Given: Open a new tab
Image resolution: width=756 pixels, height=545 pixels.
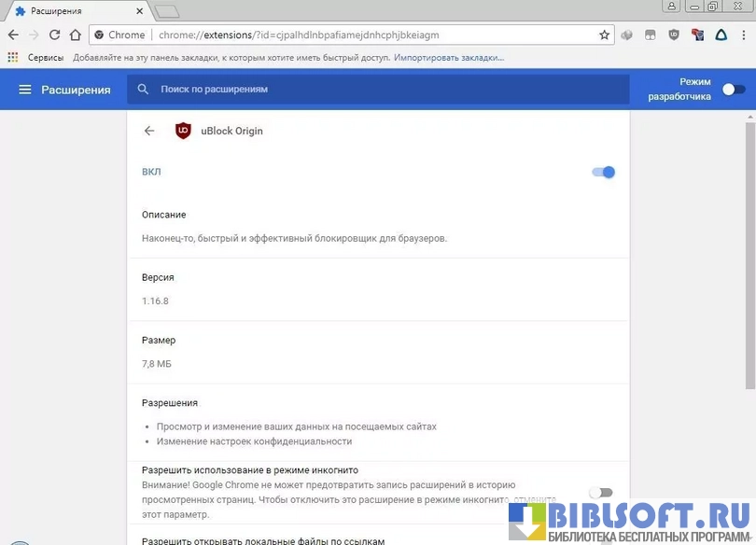Looking at the screenshot, I should (x=166, y=11).
